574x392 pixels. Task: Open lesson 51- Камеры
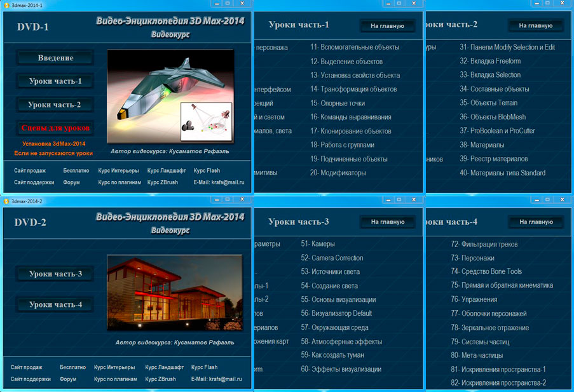[318, 244]
